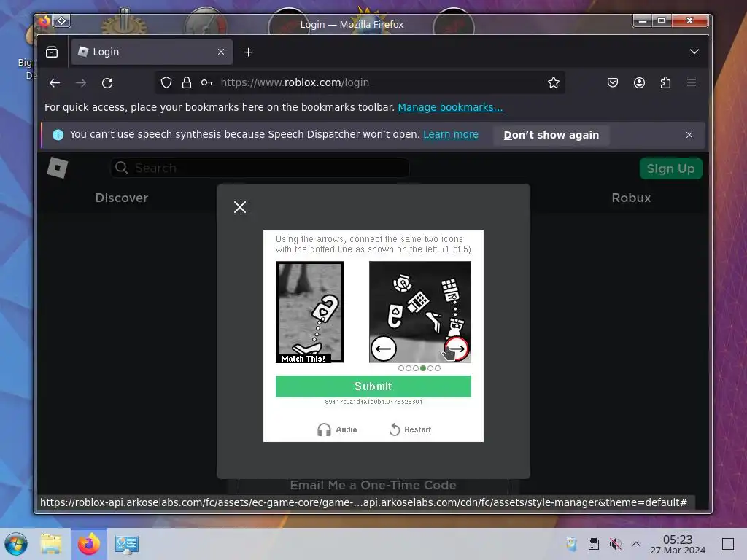Image resolution: width=747 pixels, height=560 pixels.
Task: Open the Discover page
Action: point(122,198)
